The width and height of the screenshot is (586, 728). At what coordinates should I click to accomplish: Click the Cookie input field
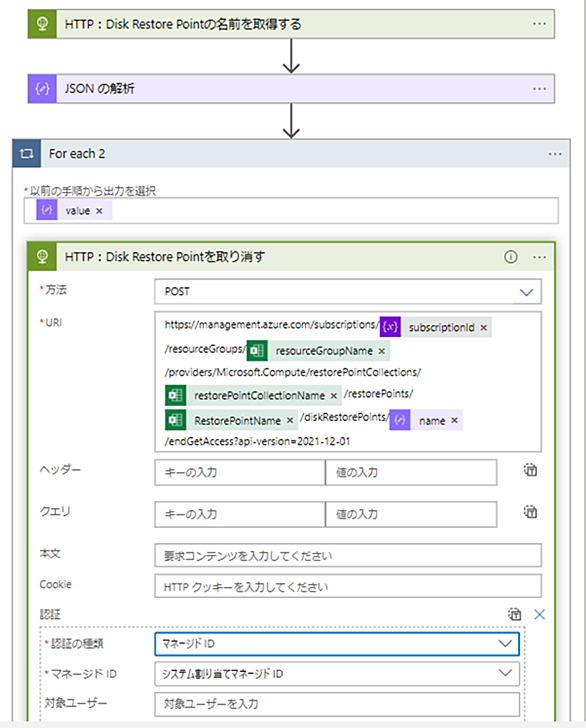click(348, 586)
